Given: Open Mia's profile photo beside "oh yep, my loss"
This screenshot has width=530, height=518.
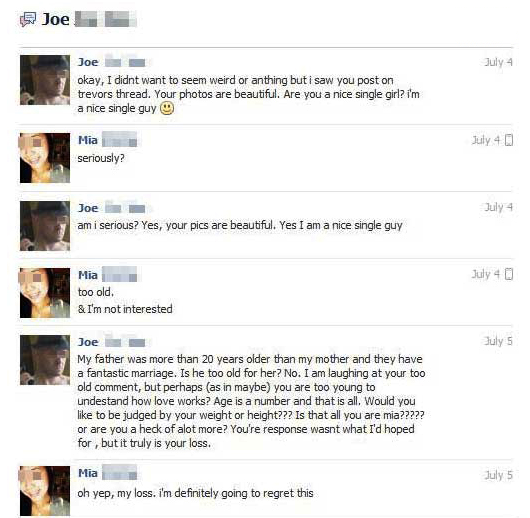Looking at the screenshot, I should 45,491.
